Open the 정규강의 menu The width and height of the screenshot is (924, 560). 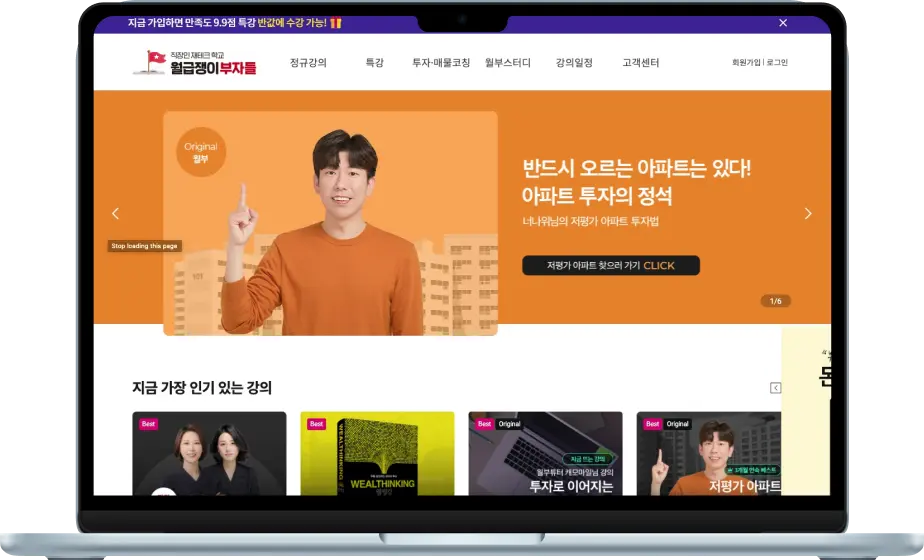(x=308, y=62)
